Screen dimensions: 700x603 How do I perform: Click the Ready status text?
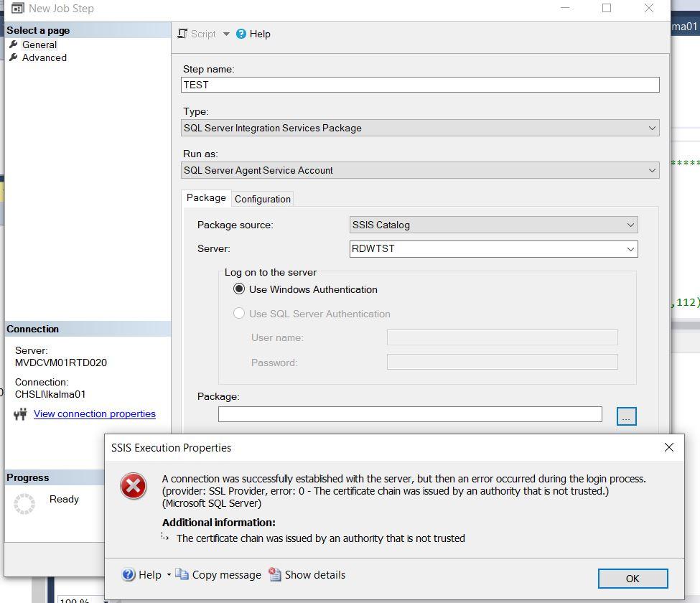[x=65, y=499]
